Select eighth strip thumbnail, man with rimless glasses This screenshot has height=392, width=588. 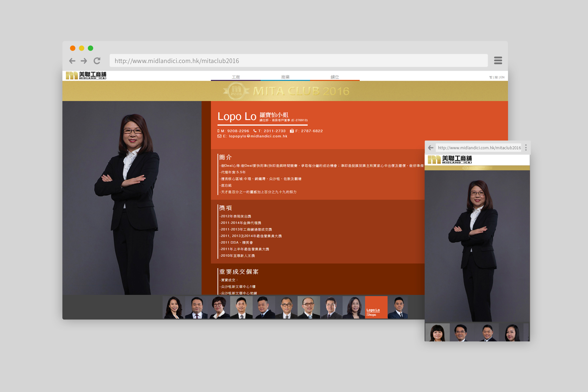pos(331,307)
